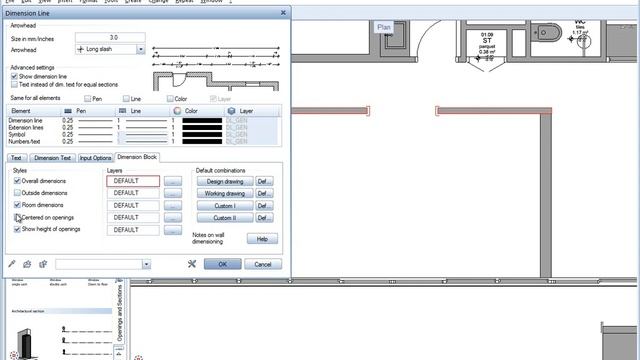Click the Custom II button
Screen dimensions: 640x360
point(225,218)
